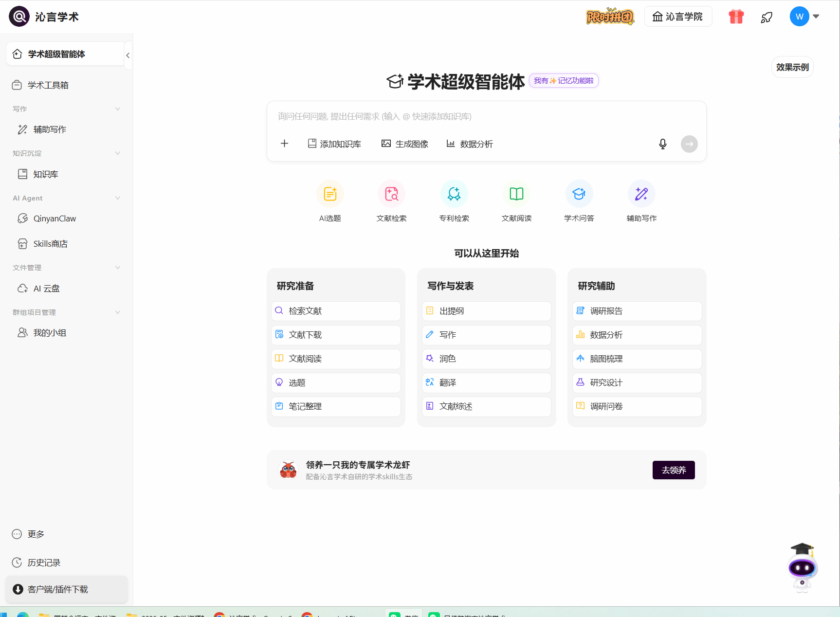The width and height of the screenshot is (840, 617).
Task: Click 数据分析 below the input box
Action: coord(470,144)
